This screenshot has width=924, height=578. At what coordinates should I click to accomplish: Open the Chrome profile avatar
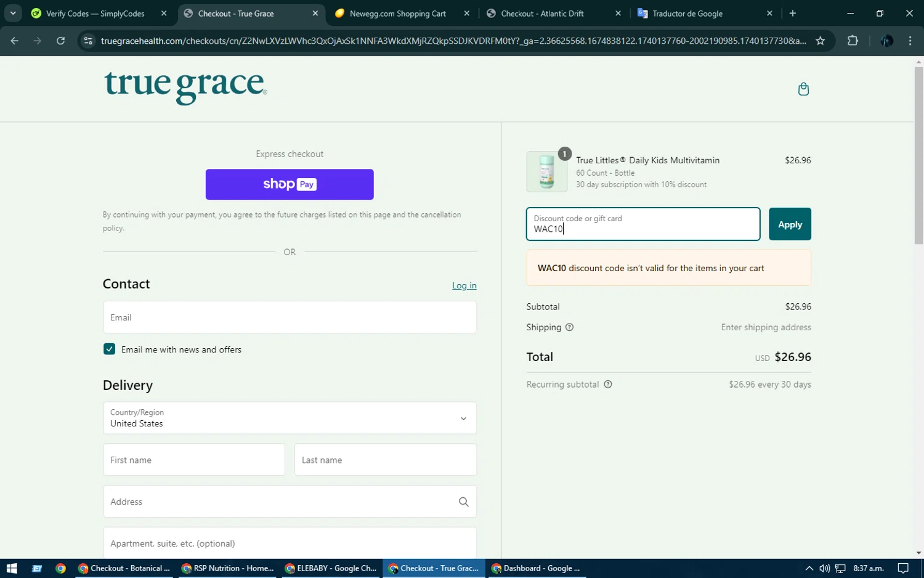click(x=887, y=41)
